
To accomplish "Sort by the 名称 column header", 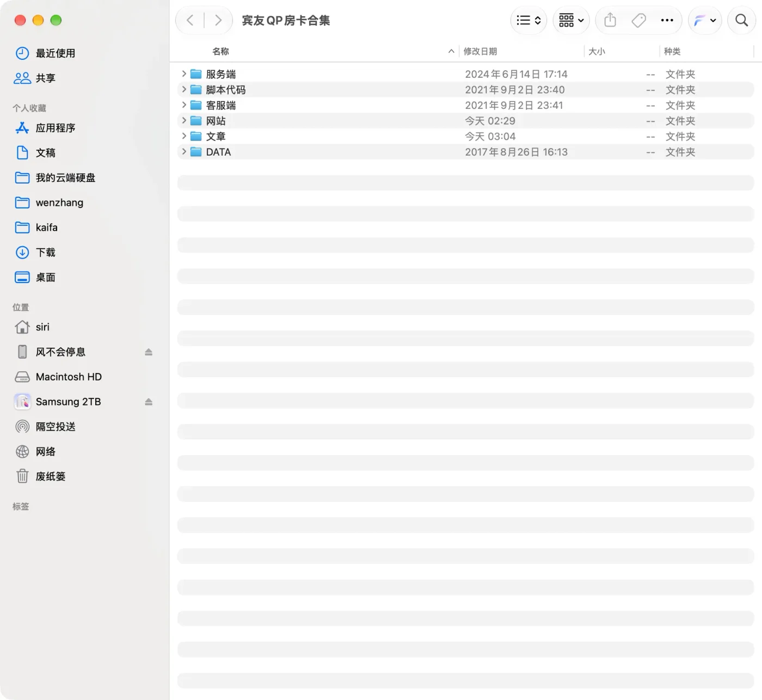I will [x=220, y=51].
